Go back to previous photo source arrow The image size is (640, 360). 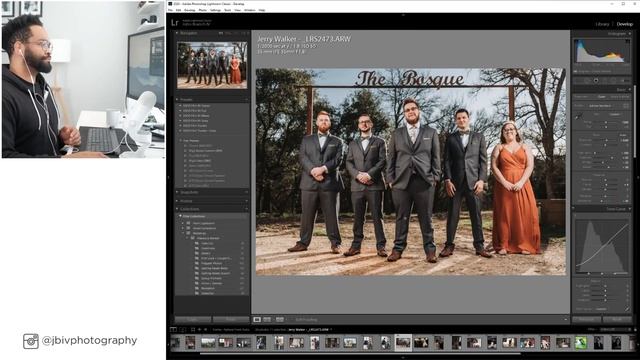pyautogui.click(x=200, y=329)
